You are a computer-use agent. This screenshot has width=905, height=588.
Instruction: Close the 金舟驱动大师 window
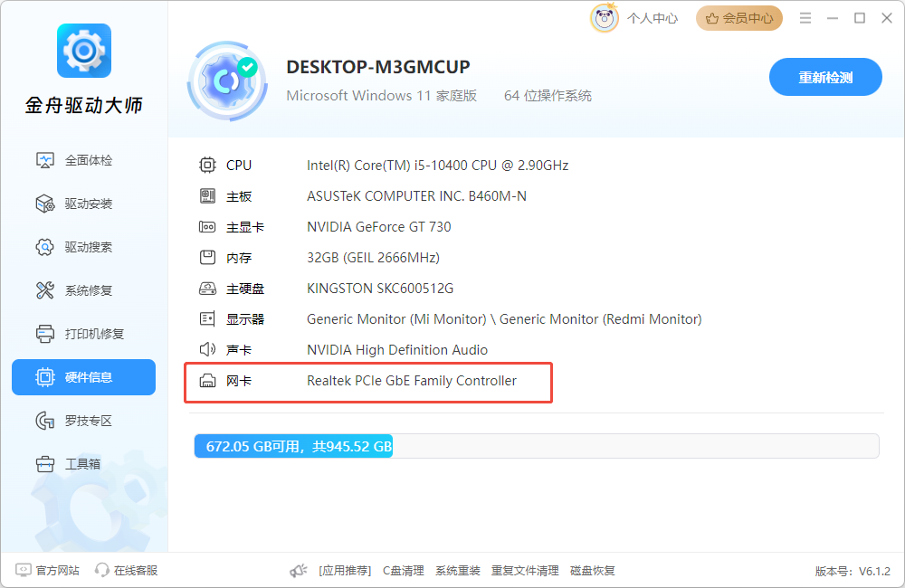click(x=887, y=18)
